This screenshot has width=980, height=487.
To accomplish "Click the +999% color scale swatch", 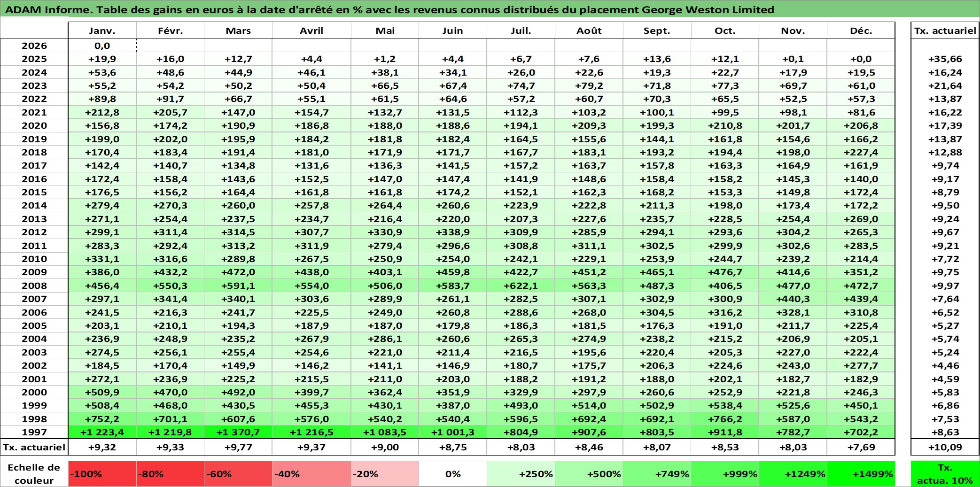I will pos(725,474).
